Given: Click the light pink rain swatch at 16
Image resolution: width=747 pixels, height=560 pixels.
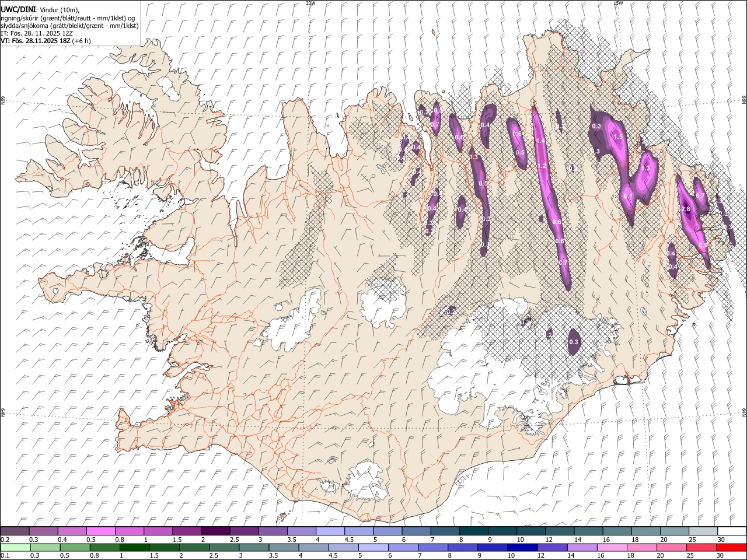Looking at the screenshot, I should (x=611, y=547).
